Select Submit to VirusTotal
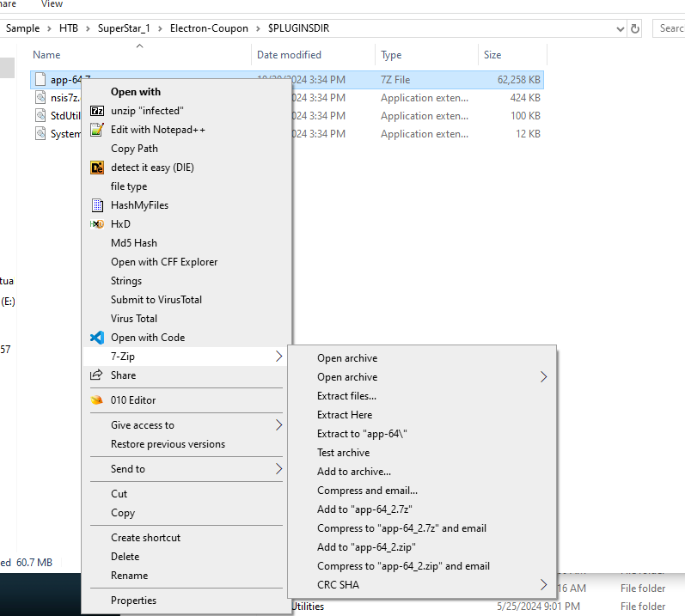 pyautogui.click(x=156, y=300)
